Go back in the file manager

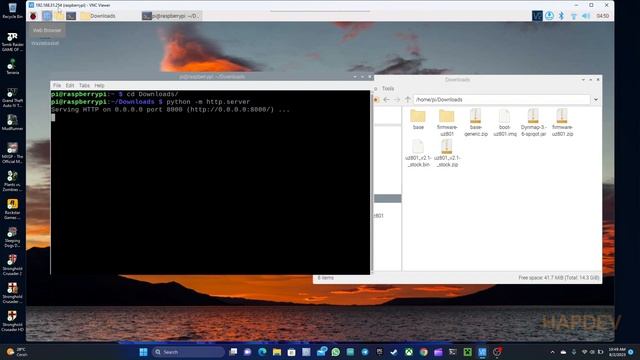pos(386,100)
